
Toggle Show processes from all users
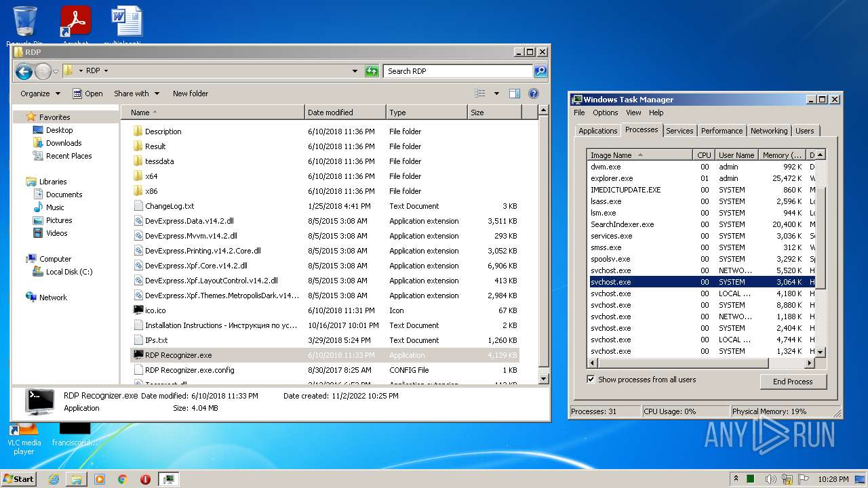point(591,380)
